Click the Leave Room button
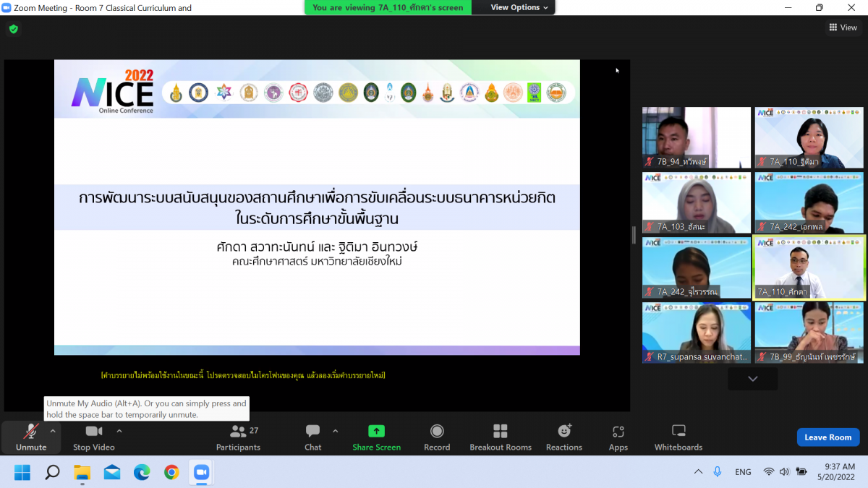 coord(828,437)
